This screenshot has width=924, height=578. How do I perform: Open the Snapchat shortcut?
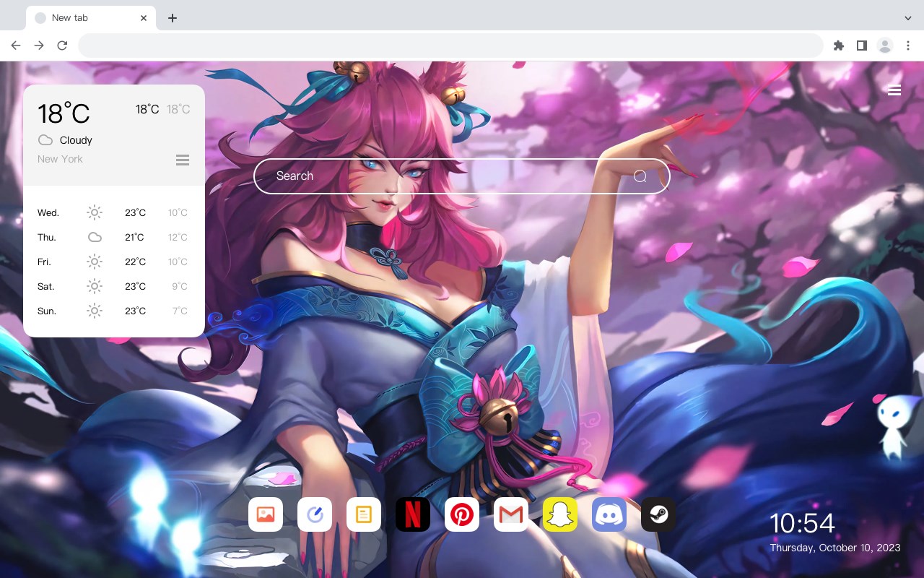(x=560, y=514)
